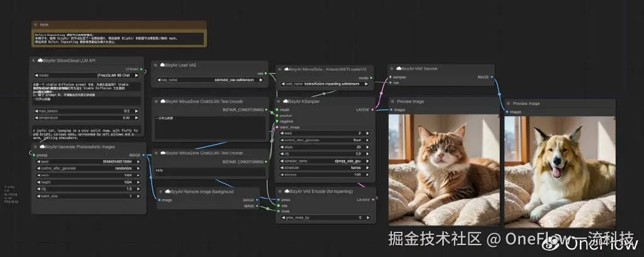Open the unet_name dropdown in KolorsUNETLoaderV2

(x=326, y=84)
